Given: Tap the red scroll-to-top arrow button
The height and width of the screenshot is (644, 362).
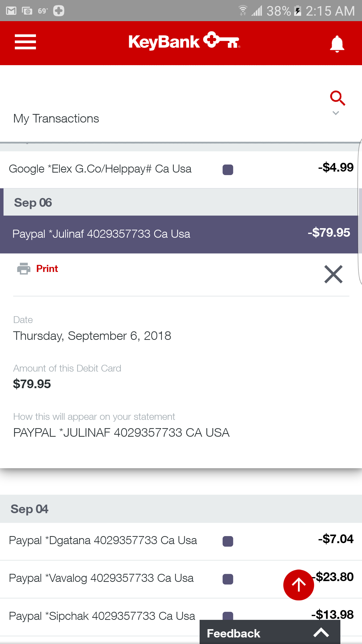Looking at the screenshot, I should coord(298,585).
